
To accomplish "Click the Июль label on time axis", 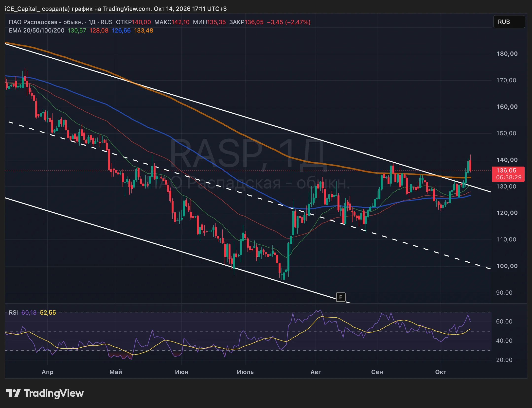I will click(245, 372).
